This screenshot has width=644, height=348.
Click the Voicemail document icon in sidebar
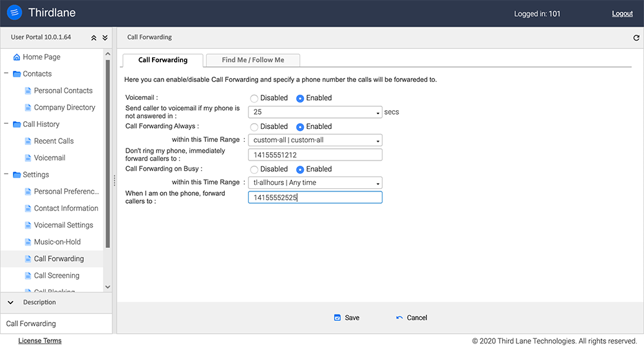28,158
